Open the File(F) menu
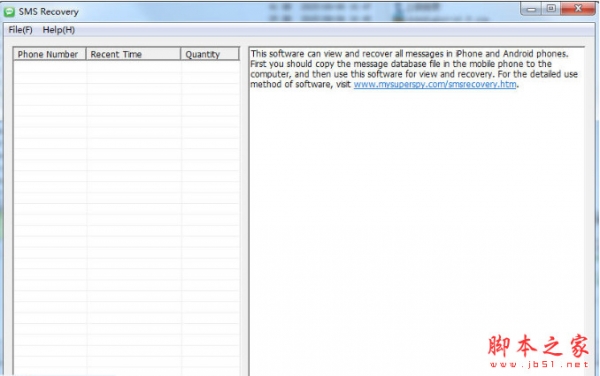600x376 pixels. 20,30
